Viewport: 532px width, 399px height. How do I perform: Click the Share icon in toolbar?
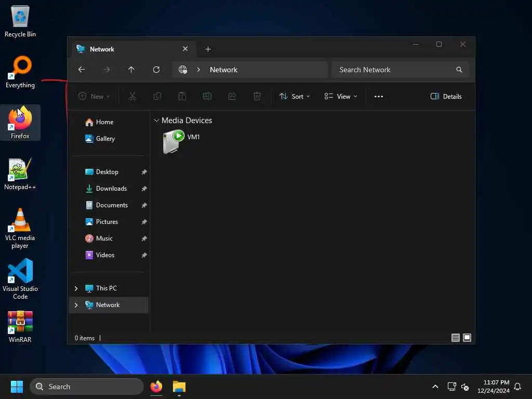tap(232, 96)
